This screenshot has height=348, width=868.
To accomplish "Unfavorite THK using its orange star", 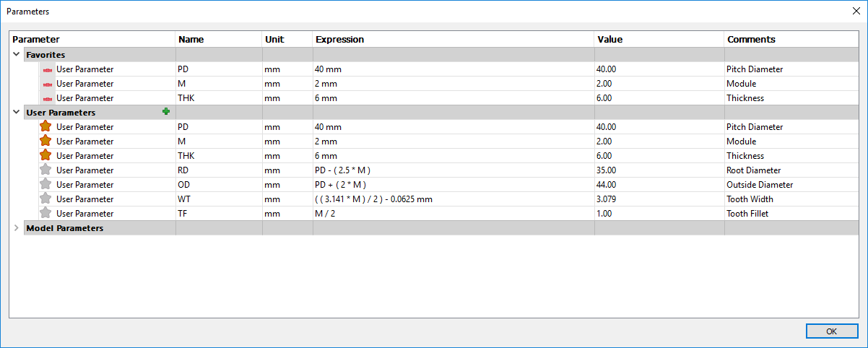I will coord(46,155).
